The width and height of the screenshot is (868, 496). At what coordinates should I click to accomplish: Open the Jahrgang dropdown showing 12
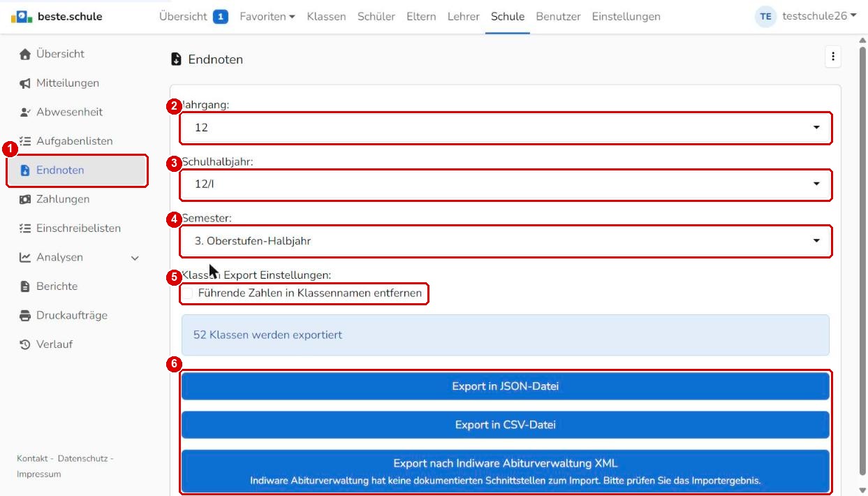[x=506, y=128]
